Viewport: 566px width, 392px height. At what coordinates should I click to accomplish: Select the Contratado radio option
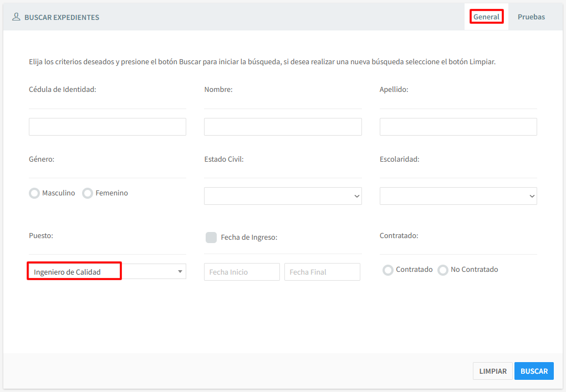[388, 270]
